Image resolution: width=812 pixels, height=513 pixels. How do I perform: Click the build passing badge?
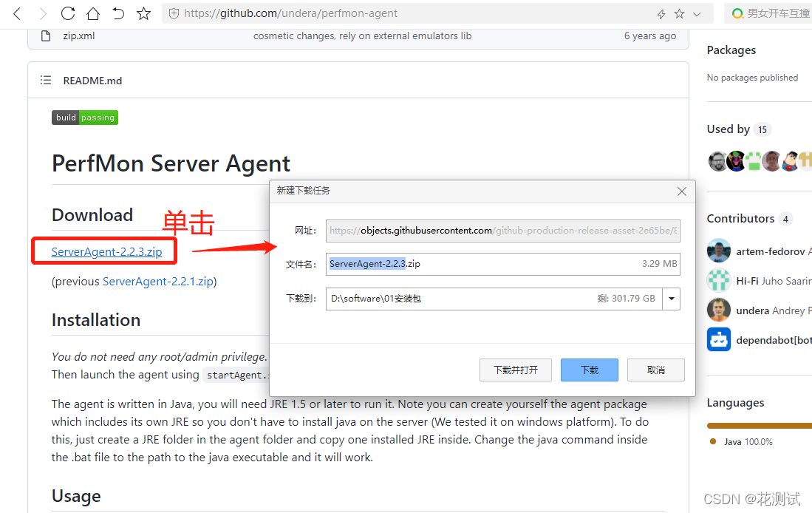84,118
